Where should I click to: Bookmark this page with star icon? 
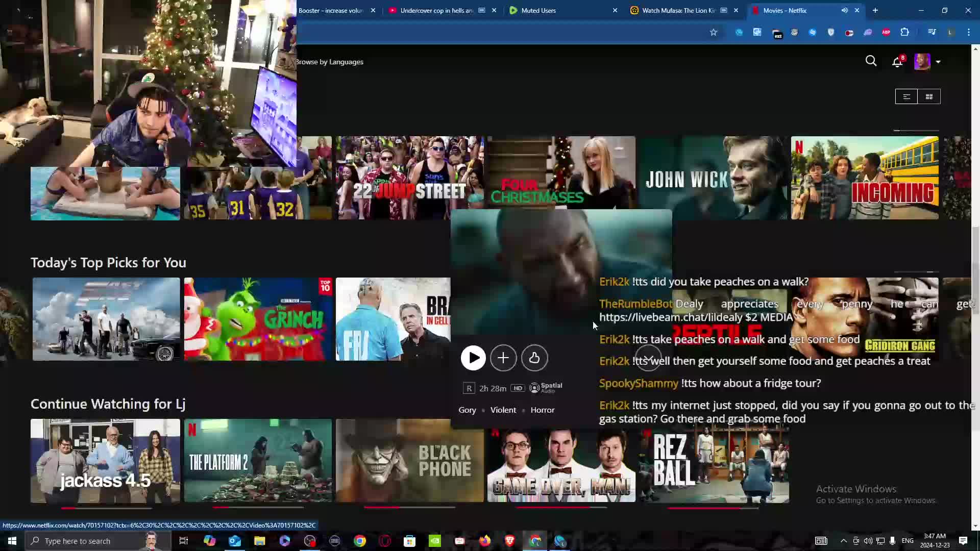pyautogui.click(x=714, y=32)
